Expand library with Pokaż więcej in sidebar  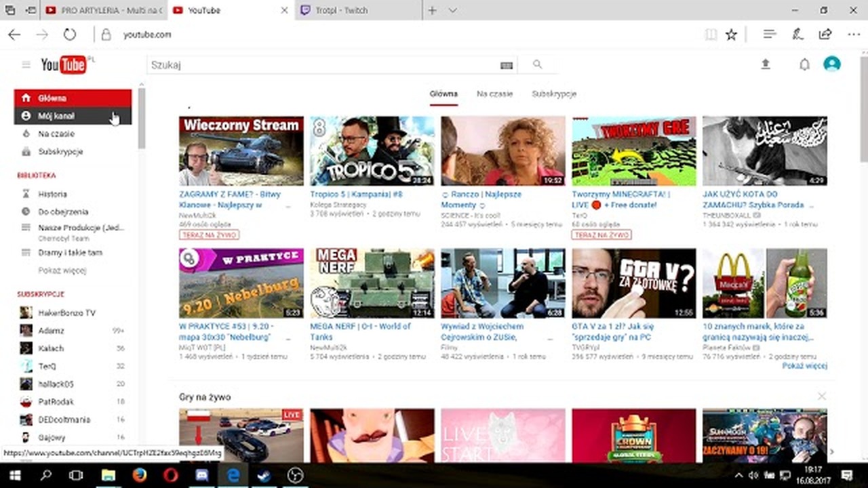click(62, 270)
